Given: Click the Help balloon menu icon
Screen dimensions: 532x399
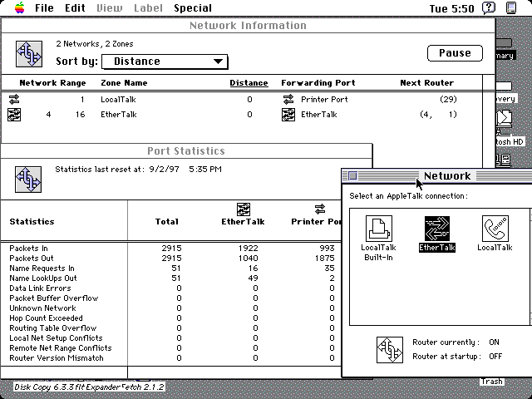Looking at the screenshot, I should 489,7.
